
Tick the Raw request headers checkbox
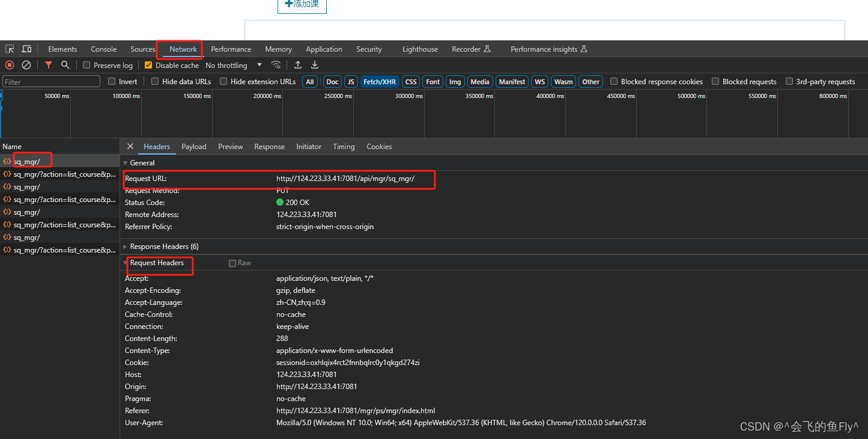(x=232, y=263)
